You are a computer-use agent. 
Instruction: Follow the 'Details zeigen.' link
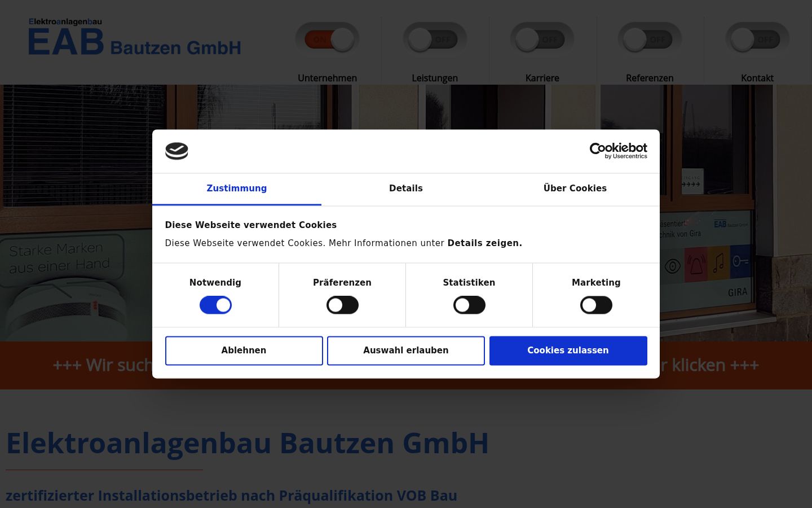pos(485,243)
